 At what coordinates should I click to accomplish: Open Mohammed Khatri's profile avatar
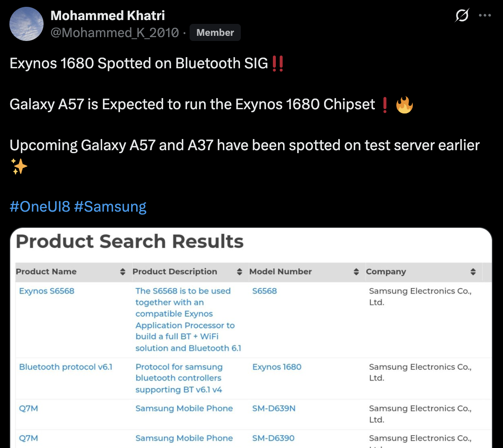pos(26,24)
